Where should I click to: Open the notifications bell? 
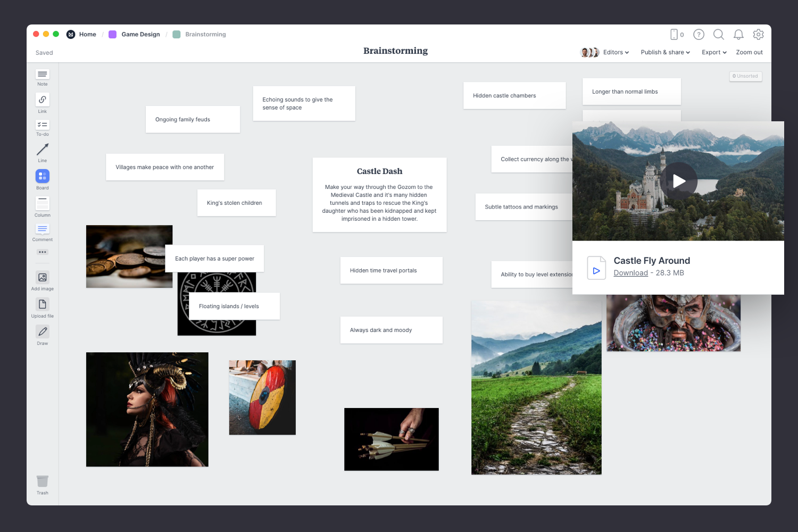click(x=738, y=34)
